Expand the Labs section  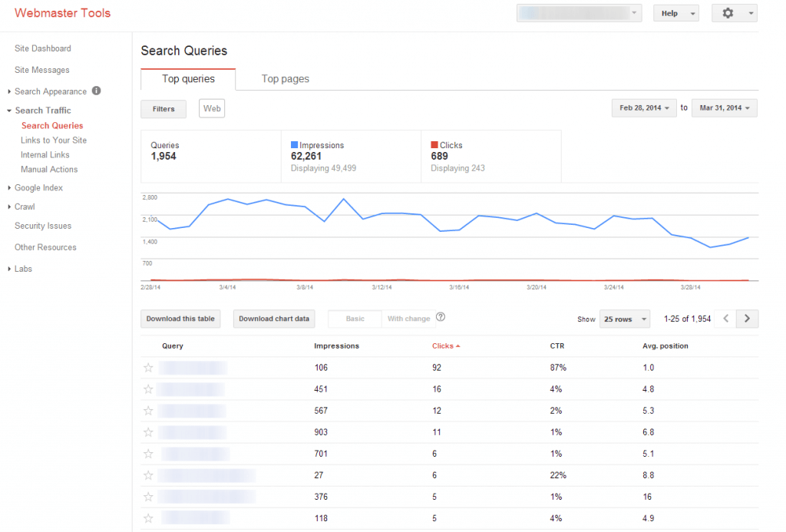point(9,269)
